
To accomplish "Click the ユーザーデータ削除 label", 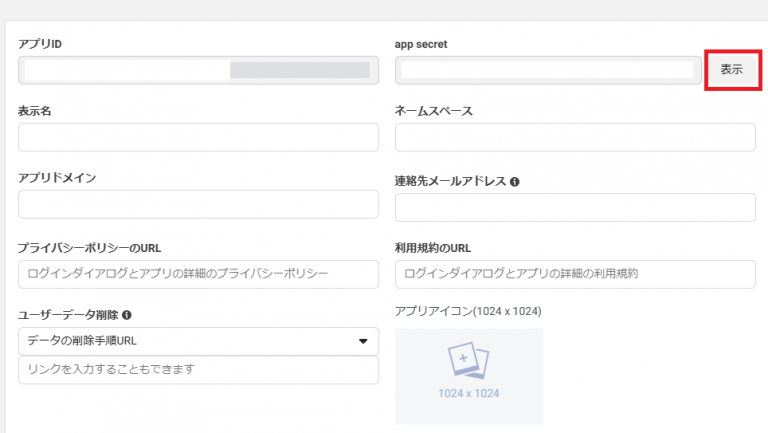I will pyautogui.click(x=68, y=315).
